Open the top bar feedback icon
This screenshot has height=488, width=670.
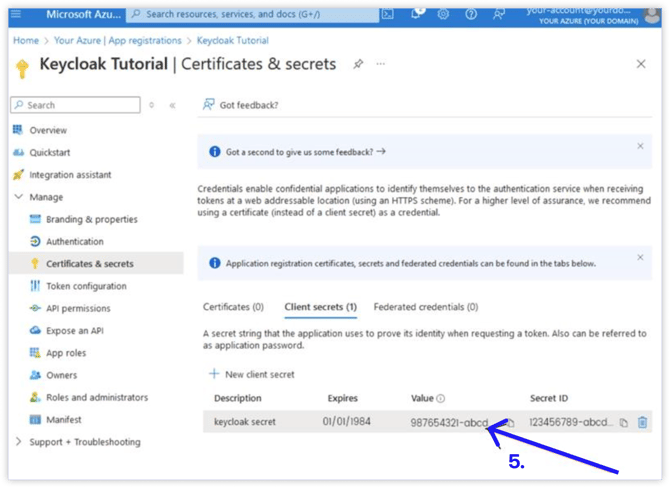coord(498,14)
